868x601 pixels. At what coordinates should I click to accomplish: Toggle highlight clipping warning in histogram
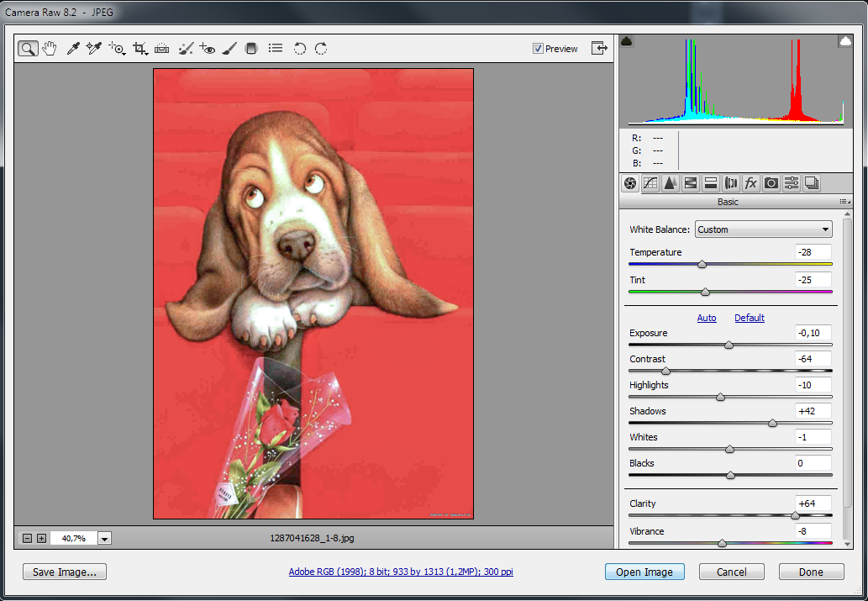click(x=844, y=41)
